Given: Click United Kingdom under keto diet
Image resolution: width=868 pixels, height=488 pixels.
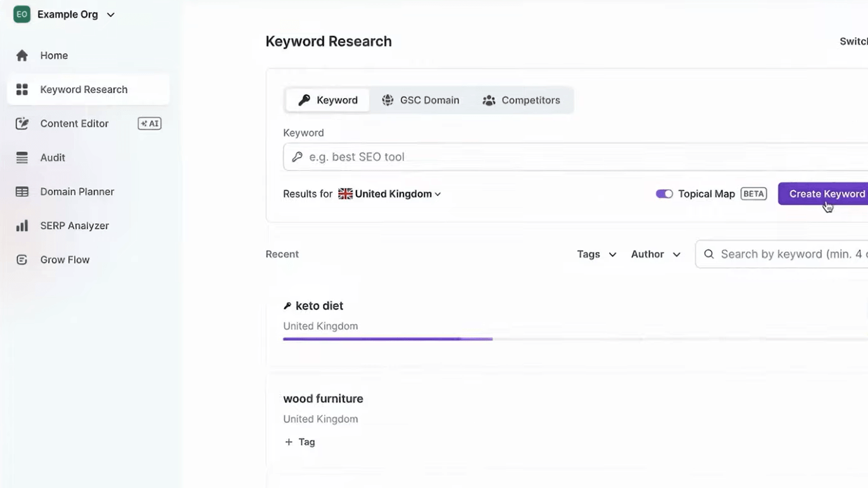Looking at the screenshot, I should 320,326.
